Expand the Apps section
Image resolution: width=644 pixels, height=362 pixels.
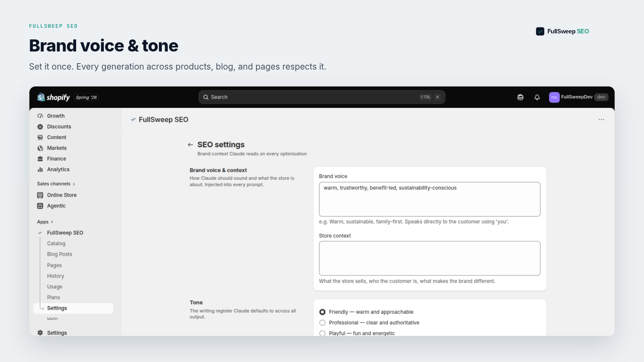click(x=45, y=222)
